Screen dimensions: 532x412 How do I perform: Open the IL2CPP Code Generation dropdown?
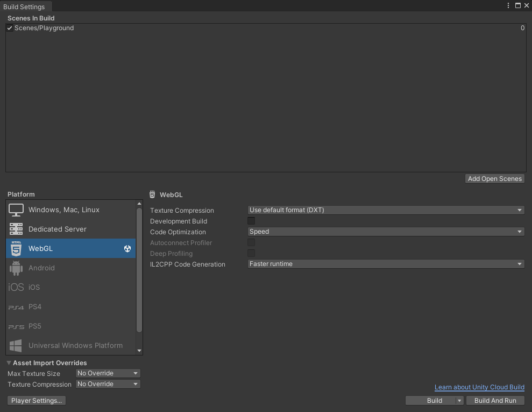point(386,264)
